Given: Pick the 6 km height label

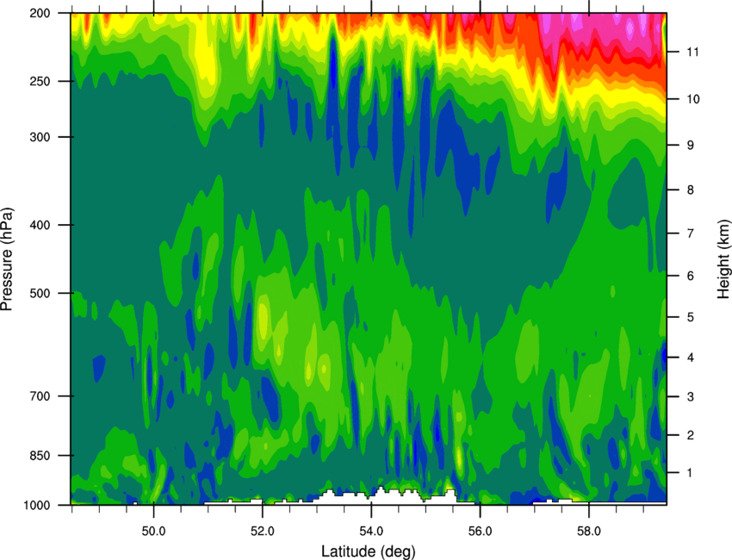Looking at the screenshot, I should point(691,276).
